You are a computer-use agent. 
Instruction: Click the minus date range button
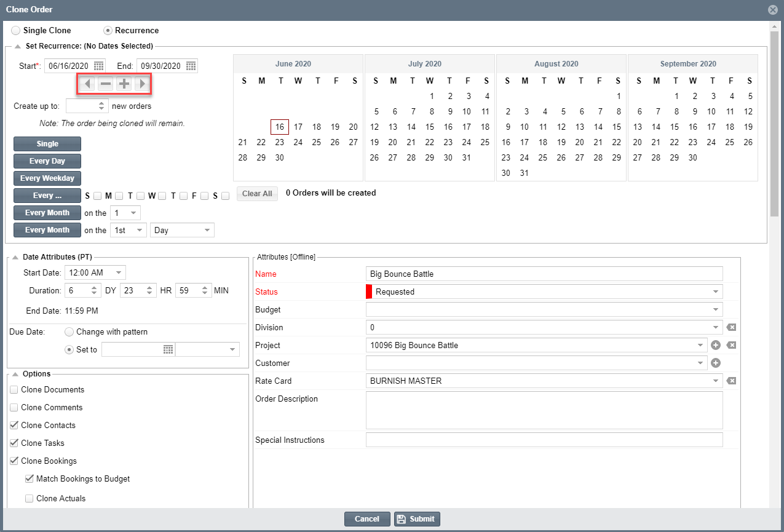tap(106, 84)
